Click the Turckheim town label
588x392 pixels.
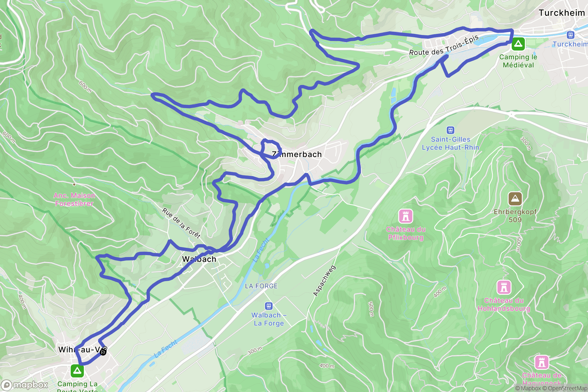[x=562, y=13]
